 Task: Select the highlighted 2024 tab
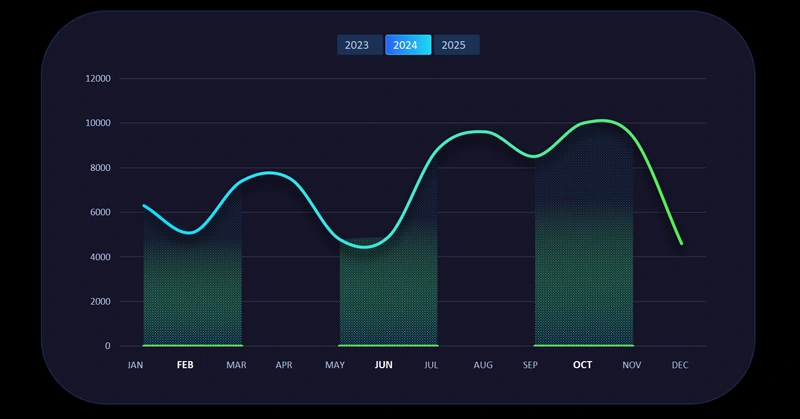click(407, 45)
